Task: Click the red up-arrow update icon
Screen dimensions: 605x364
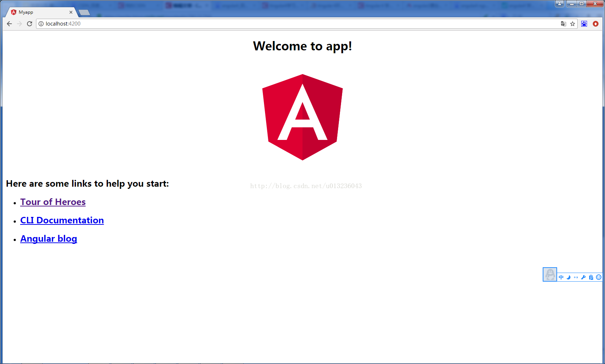Action: (x=596, y=24)
